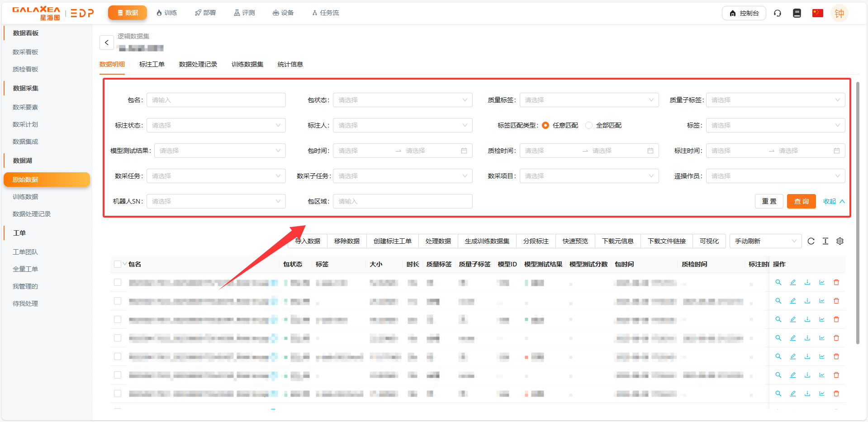Click the Chinese flag language icon
The image size is (868, 422).
817,13
